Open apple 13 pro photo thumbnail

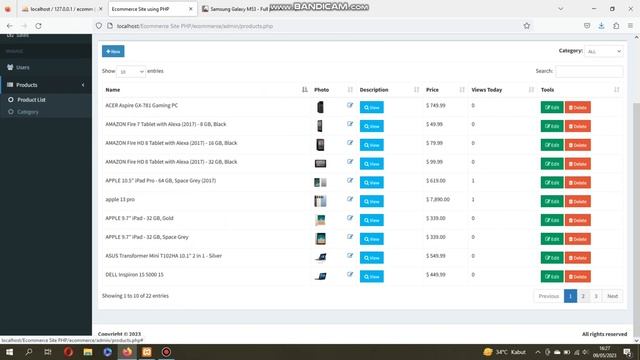point(320,201)
